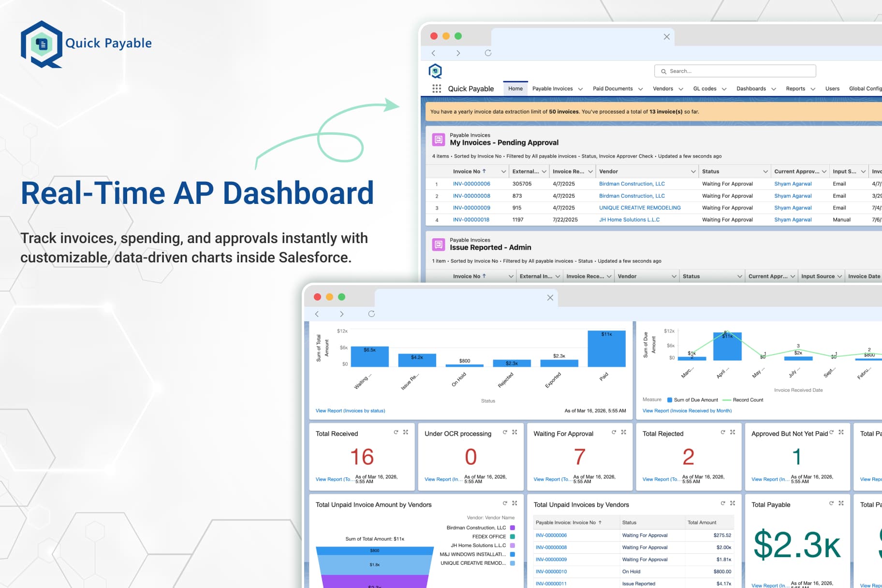Click the Quick Payable hexagon logo in Salesforce header
The width and height of the screenshot is (882, 588).
(x=435, y=71)
